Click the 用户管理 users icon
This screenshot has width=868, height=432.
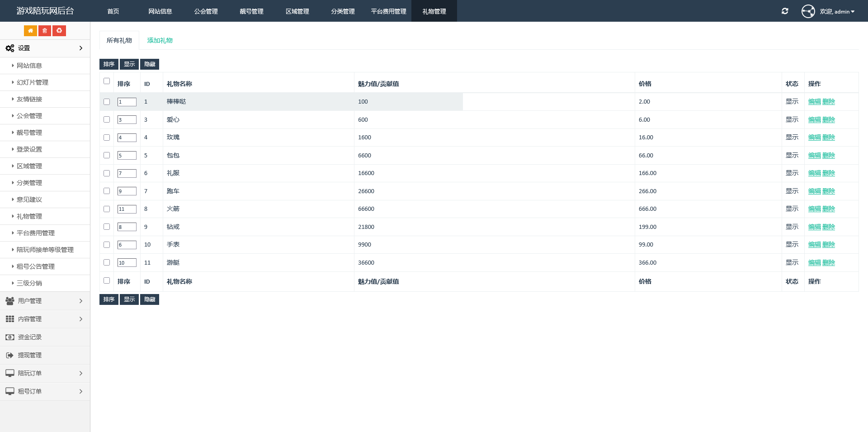click(10, 301)
